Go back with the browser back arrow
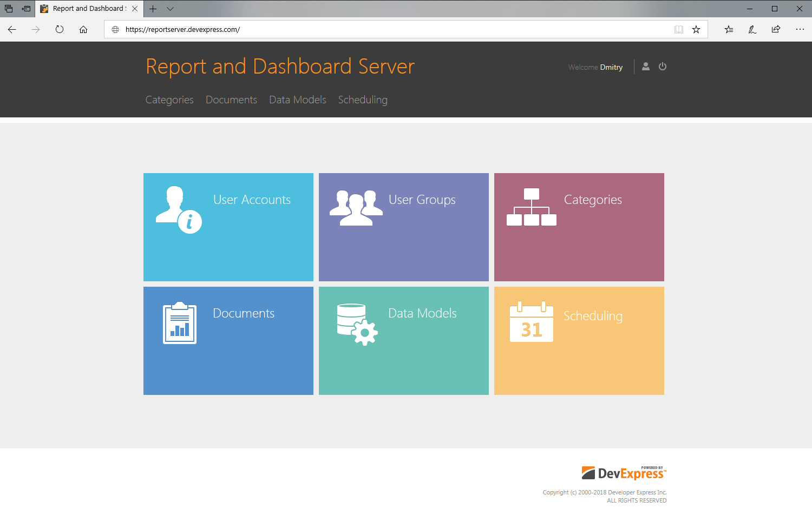The height and width of the screenshot is (515, 812). click(12, 29)
